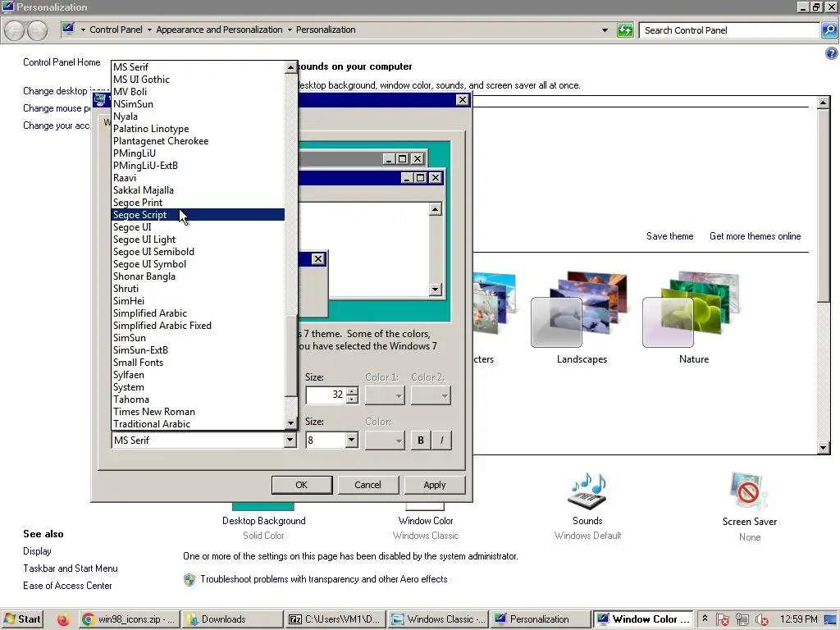This screenshot has width=840, height=630.
Task: Click the network tray icon
Action: 742,620
